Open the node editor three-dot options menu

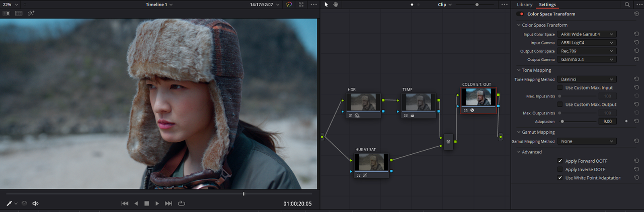pyautogui.click(x=505, y=5)
